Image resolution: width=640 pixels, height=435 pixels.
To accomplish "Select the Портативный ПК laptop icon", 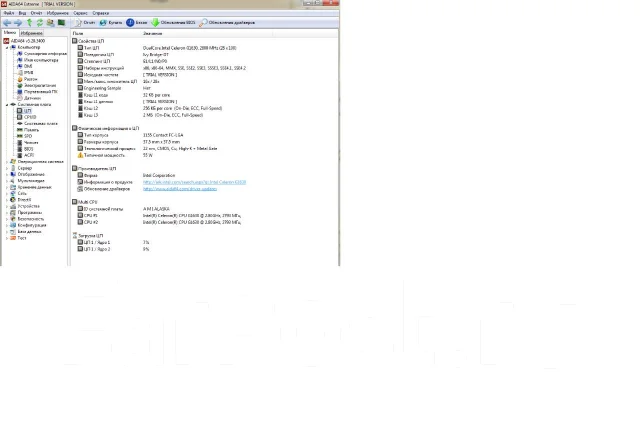I will pos(19,92).
